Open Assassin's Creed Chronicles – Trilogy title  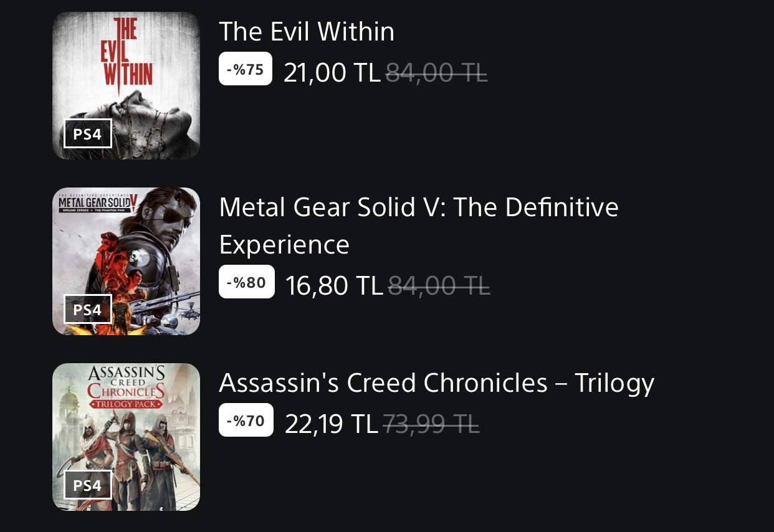point(436,383)
